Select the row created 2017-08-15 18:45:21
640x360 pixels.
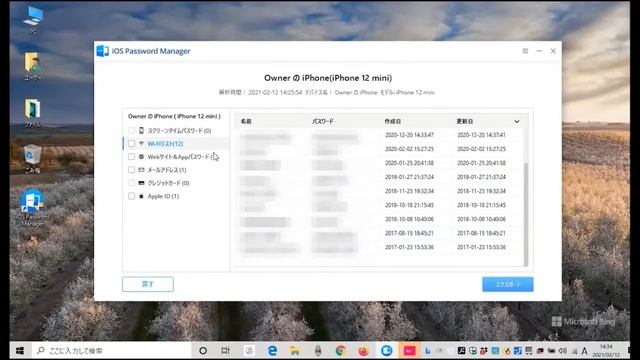tap(379, 233)
